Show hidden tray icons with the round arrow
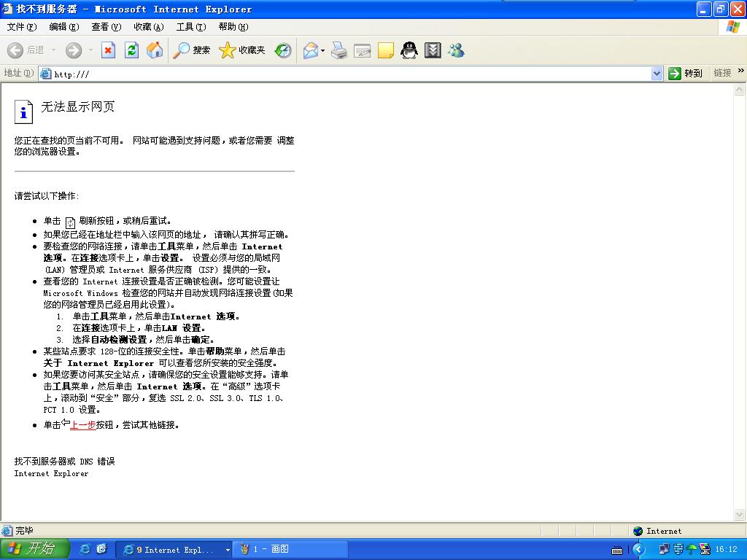This screenshot has height=560, width=747. [x=638, y=550]
